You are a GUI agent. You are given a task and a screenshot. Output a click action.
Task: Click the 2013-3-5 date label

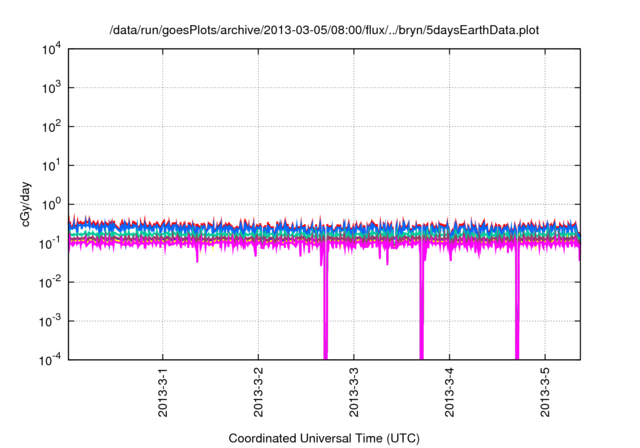click(x=545, y=392)
